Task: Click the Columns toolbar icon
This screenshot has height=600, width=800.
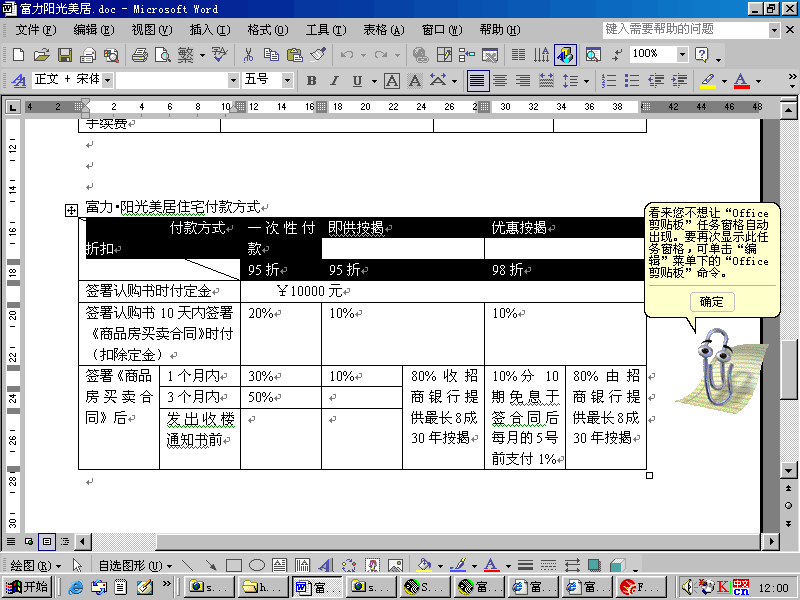Action: coord(518,55)
